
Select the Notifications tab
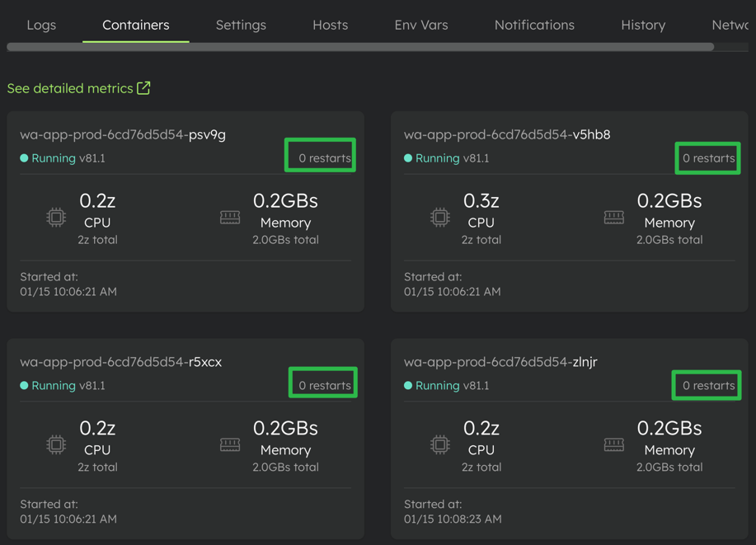pyautogui.click(x=534, y=25)
